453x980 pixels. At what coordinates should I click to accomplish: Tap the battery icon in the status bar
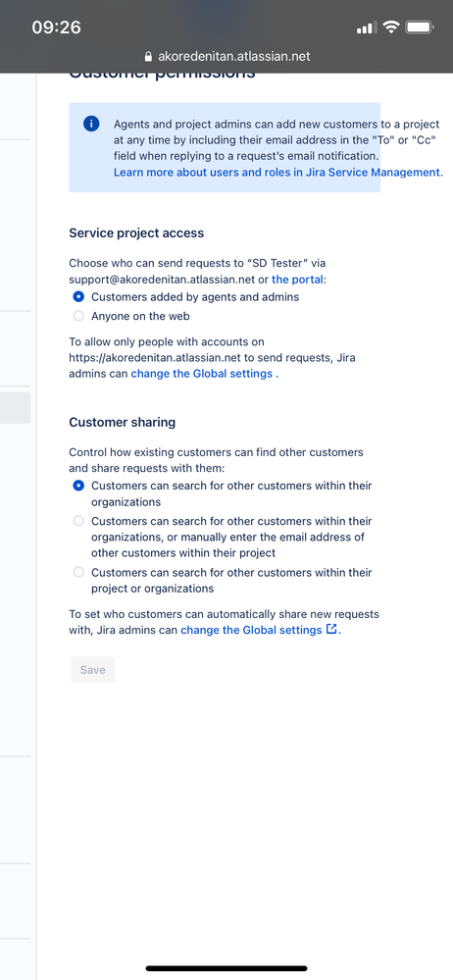point(420,27)
